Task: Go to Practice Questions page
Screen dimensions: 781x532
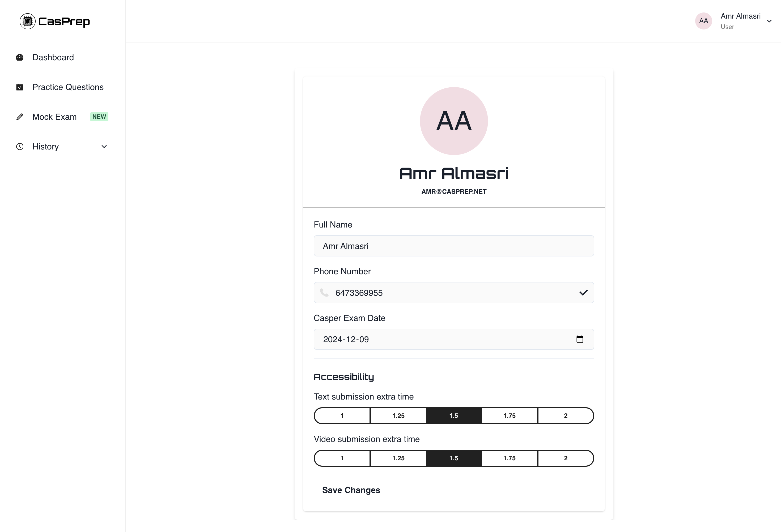Action: pyautogui.click(x=68, y=87)
